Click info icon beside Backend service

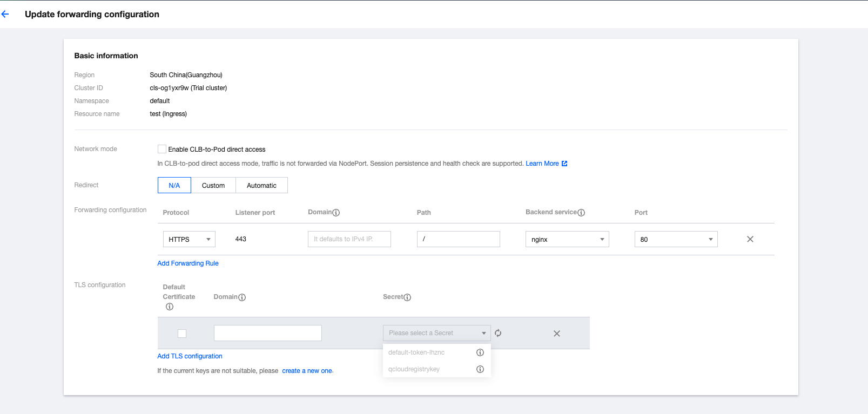(x=581, y=213)
